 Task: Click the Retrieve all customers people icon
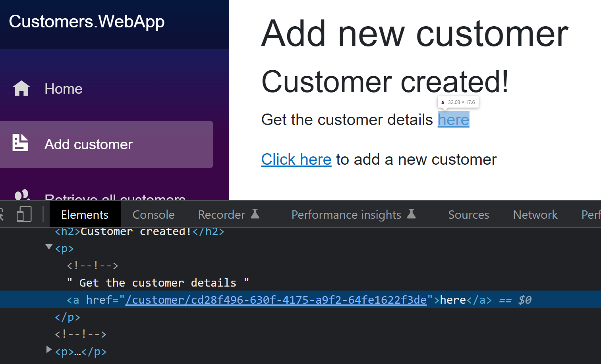click(22, 195)
